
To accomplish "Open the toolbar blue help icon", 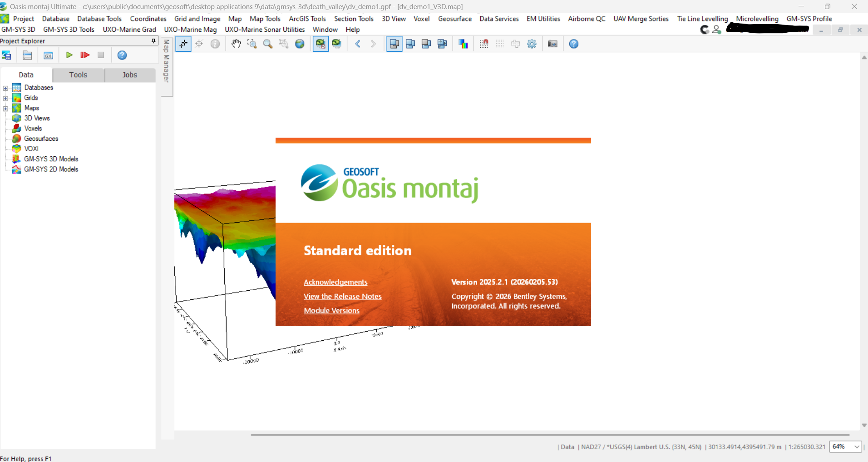I will (x=574, y=44).
